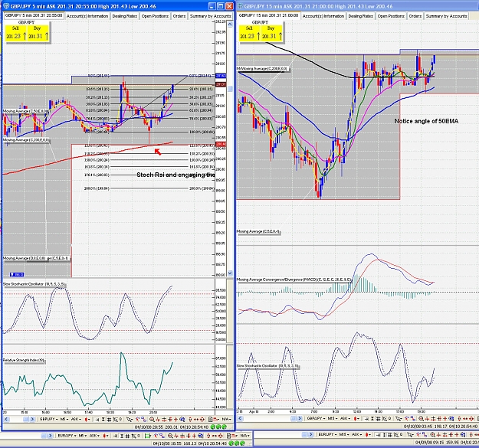Toggle vertical-scale I-beam button in 5 min toolbar
479x448 pixels.
coord(103,420)
